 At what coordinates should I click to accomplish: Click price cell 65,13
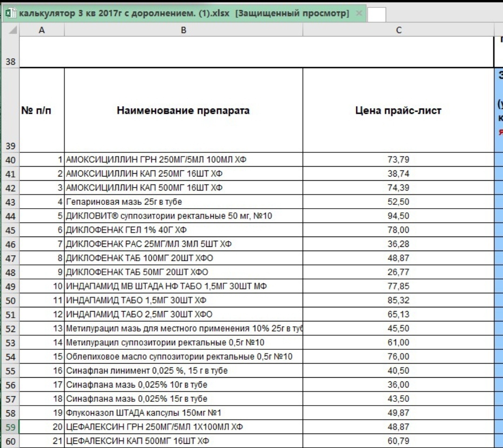click(398, 314)
